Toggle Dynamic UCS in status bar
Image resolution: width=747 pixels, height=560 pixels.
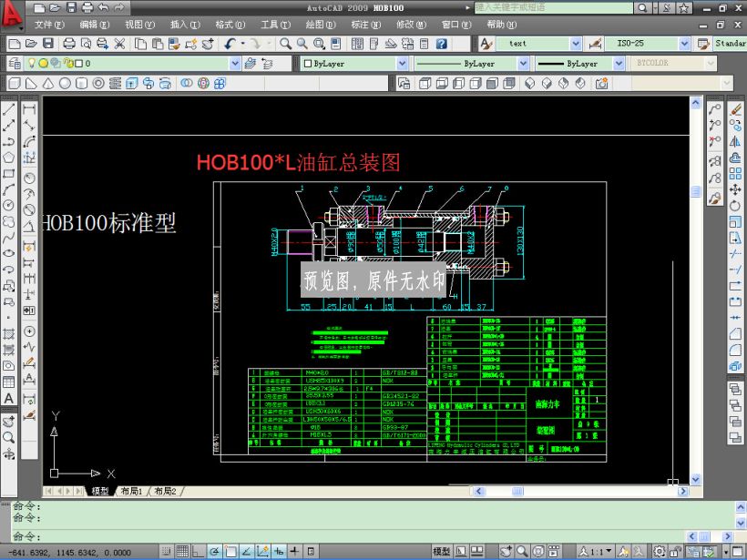coord(263,552)
